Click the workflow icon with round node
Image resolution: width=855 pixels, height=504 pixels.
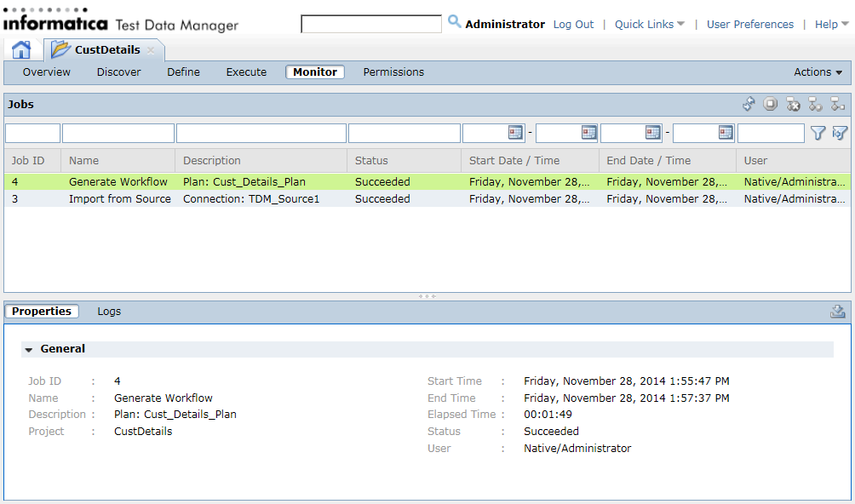click(815, 104)
